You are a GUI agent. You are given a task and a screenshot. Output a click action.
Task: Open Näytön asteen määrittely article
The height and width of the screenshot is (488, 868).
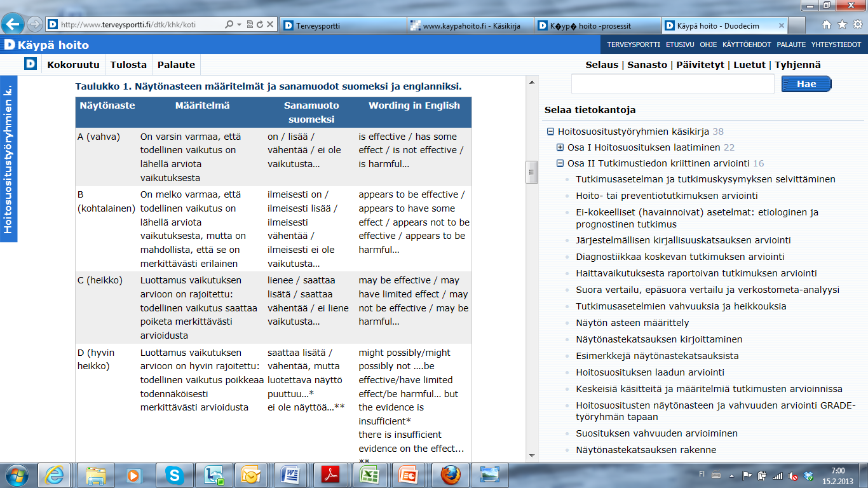point(632,323)
